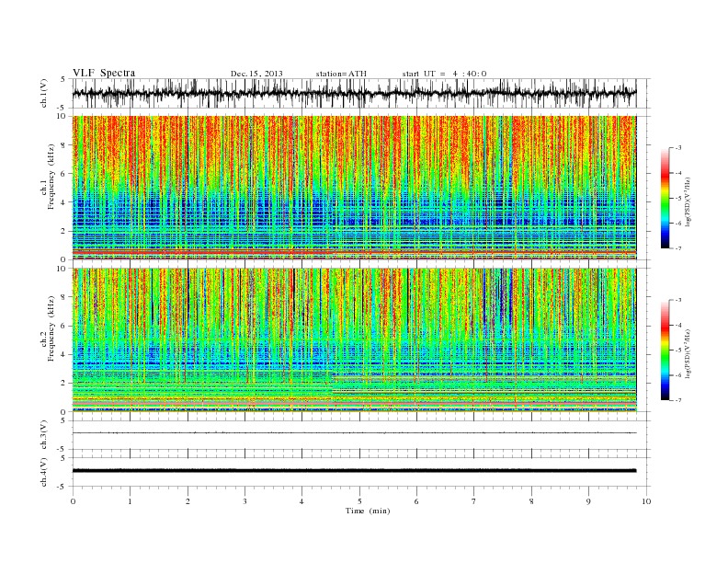Select the date text 'Dec. 15, 2013'
Viewport: 728px width, 563px height.
point(256,74)
